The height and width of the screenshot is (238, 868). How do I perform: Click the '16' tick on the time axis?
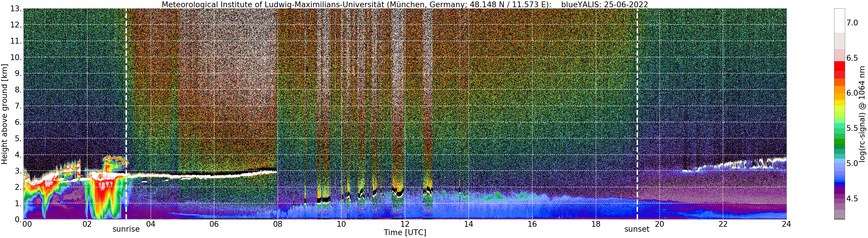532,224
